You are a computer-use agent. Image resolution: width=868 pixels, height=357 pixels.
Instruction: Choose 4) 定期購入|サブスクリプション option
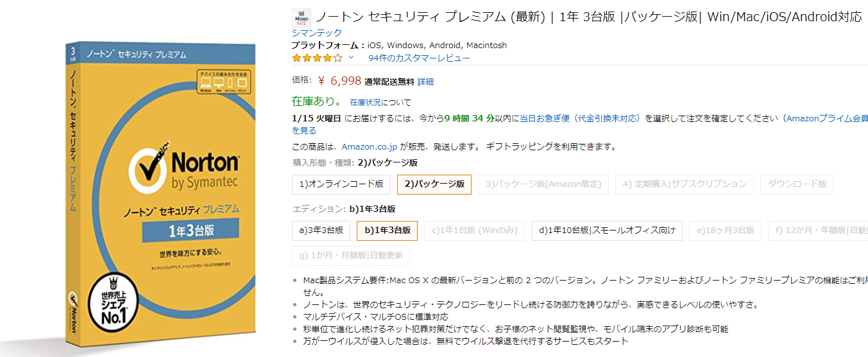pos(685,184)
